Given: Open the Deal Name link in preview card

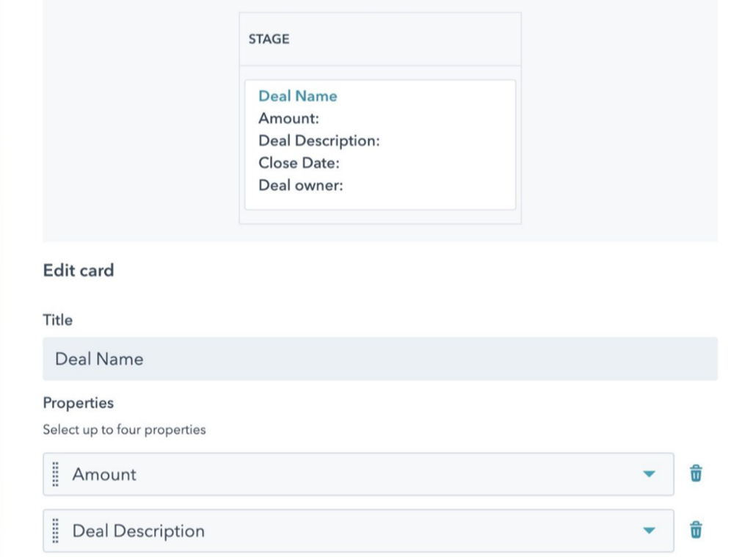Looking at the screenshot, I should (297, 96).
